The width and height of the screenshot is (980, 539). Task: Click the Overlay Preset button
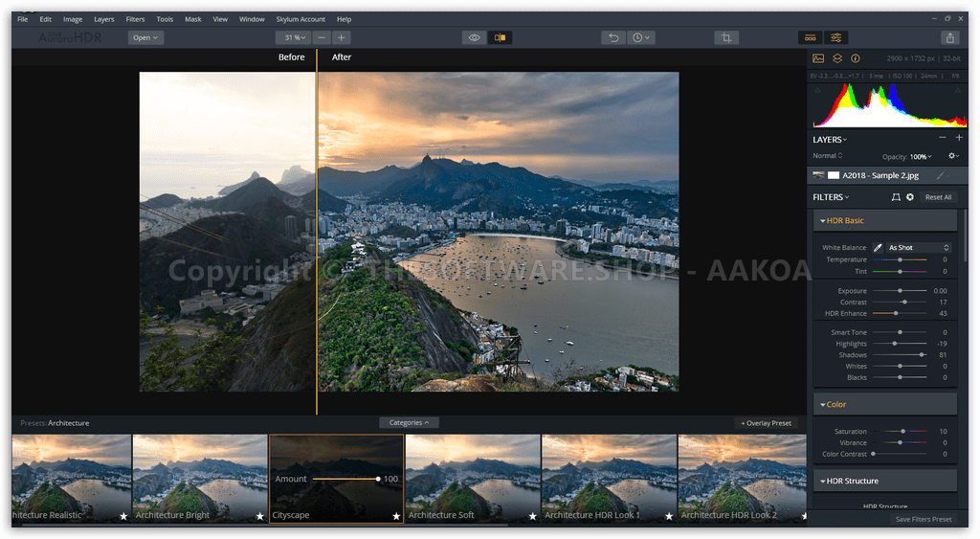point(767,423)
